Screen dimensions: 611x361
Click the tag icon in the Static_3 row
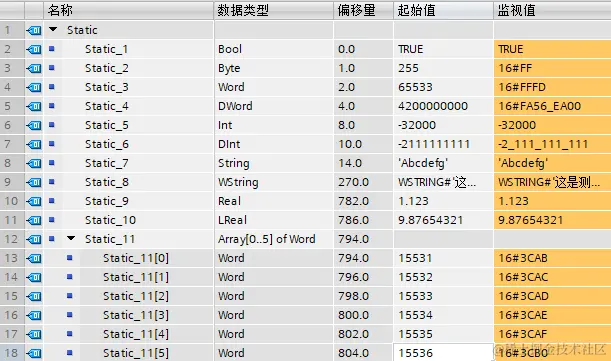coord(34,87)
